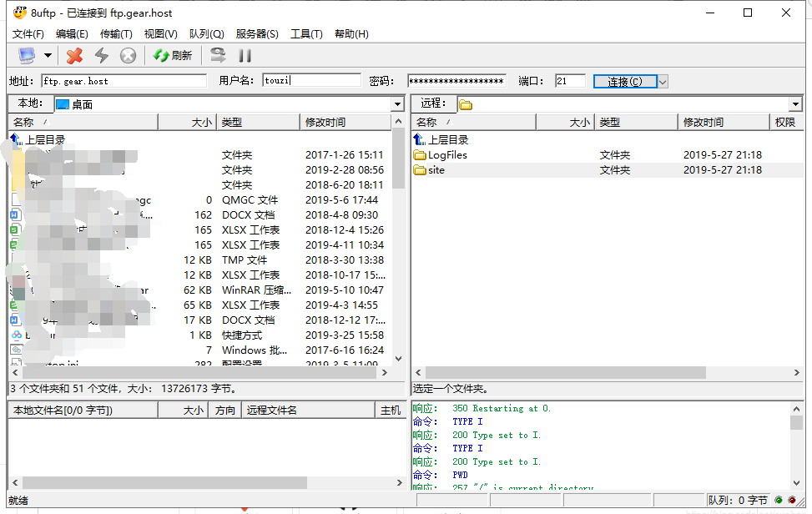Screen dimensions: 812x514
Task: Expand the 本地 desktop path dropdown
Action: [x=396, y=103]
